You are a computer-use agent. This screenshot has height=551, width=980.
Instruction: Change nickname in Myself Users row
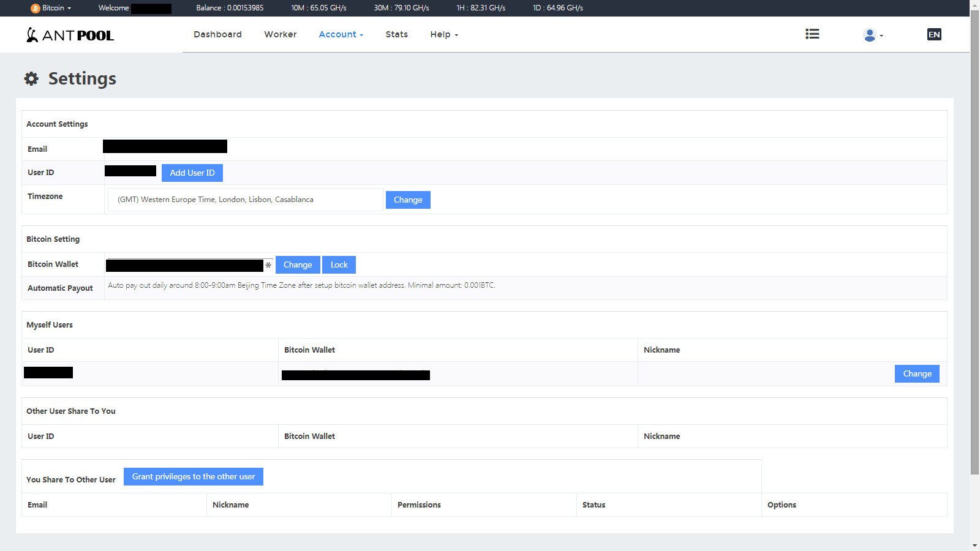click(x=917, y=373)
